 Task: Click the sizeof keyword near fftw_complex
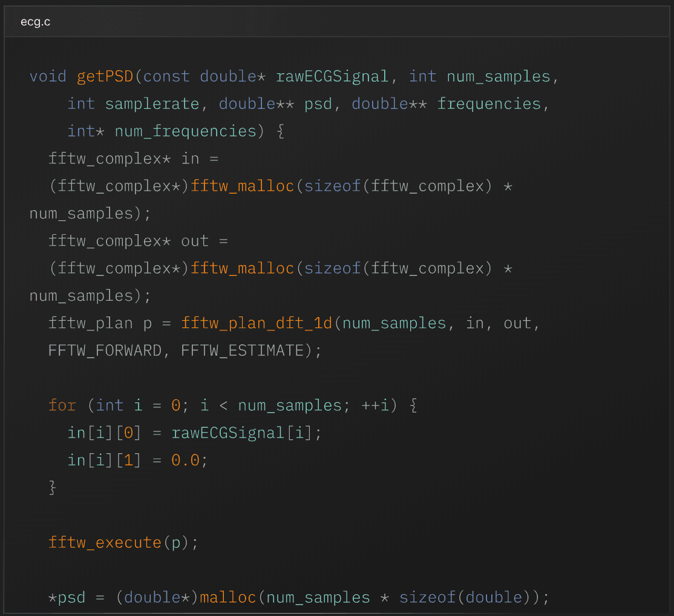[332, 186]
